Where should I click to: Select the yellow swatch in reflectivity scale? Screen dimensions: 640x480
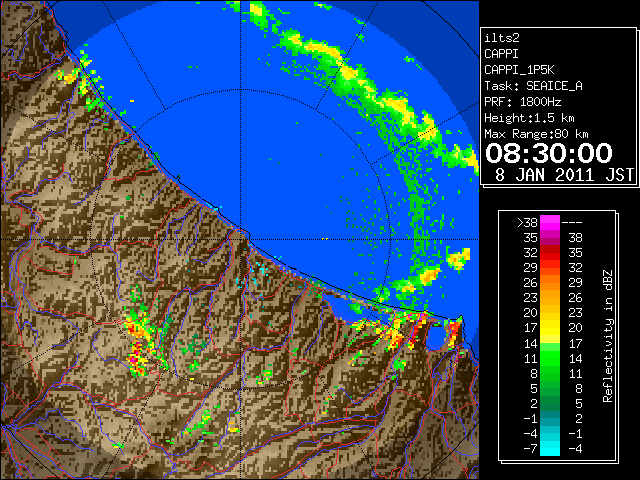(550, 328)
